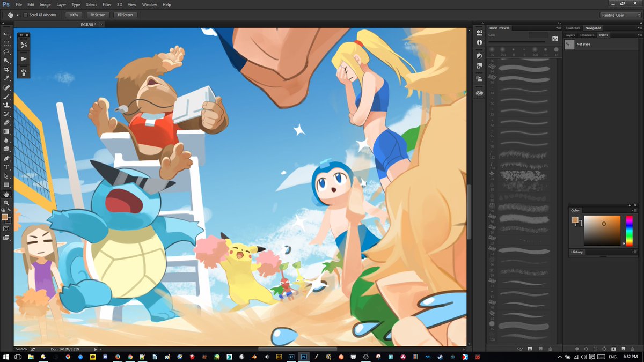
Task: Select the Brush tool
Action: (6, 97)
